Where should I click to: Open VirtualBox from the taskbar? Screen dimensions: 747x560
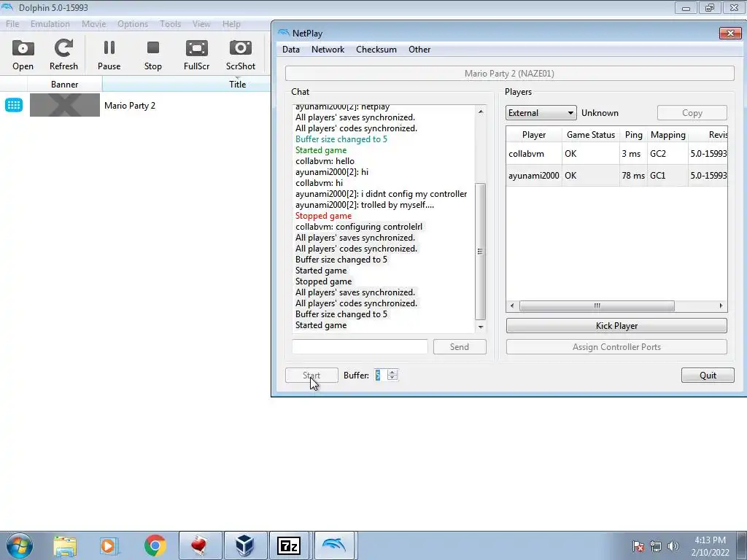pyautogui.click(x=244, y=545)
